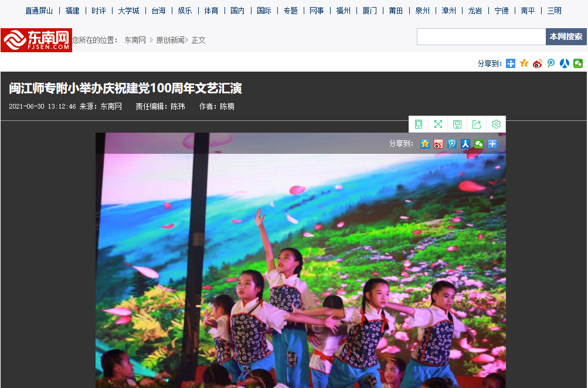
Task: Share the photo to Tencent Weibo via the photo overlay
Action: pyautogui.click(x=452, y=143)
